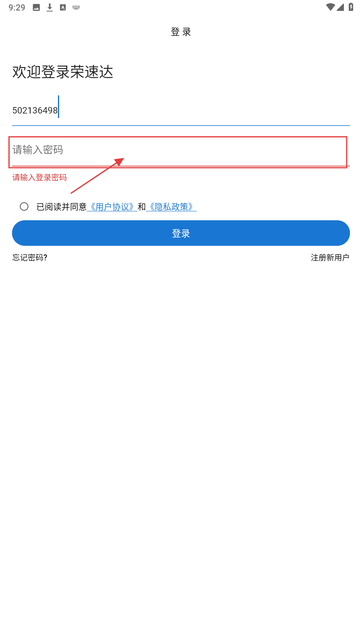
Task: Open the 《隐私政策》 link
Action: point(171,207)
